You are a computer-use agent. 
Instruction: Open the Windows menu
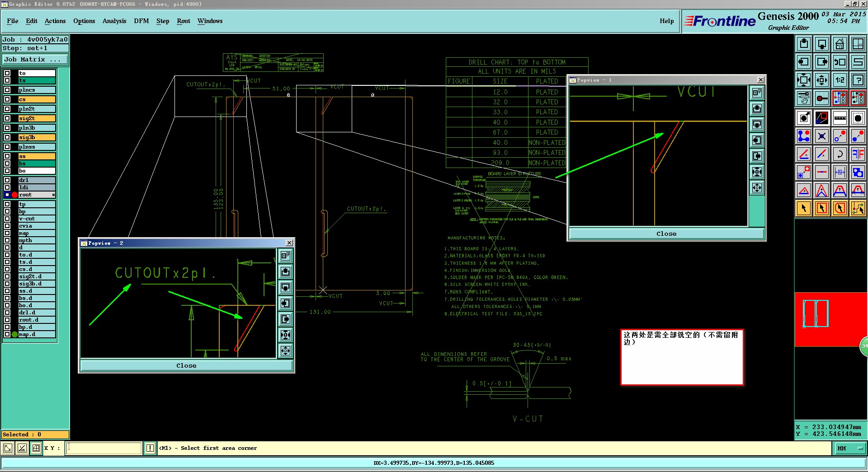click(x=210, y=21)
